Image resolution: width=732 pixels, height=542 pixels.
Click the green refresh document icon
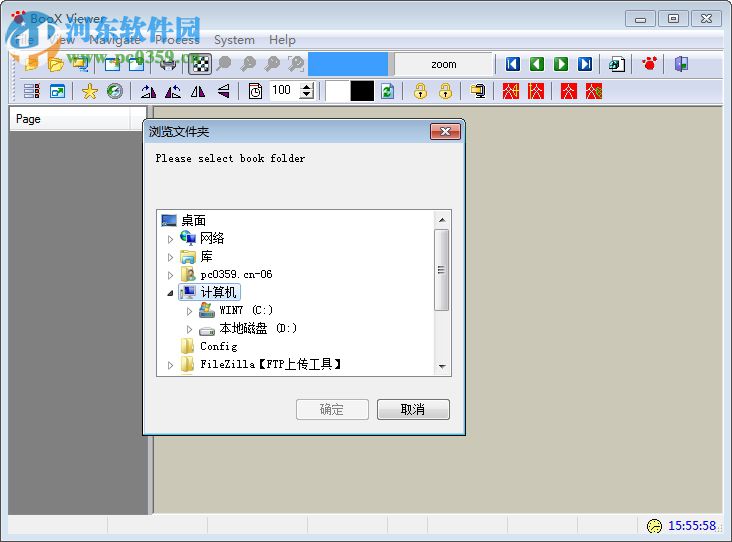(387, 91)
